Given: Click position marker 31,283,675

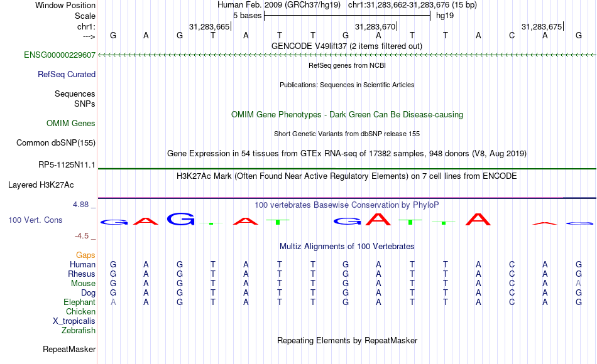Looking at the screenshot, I should 542,26.
